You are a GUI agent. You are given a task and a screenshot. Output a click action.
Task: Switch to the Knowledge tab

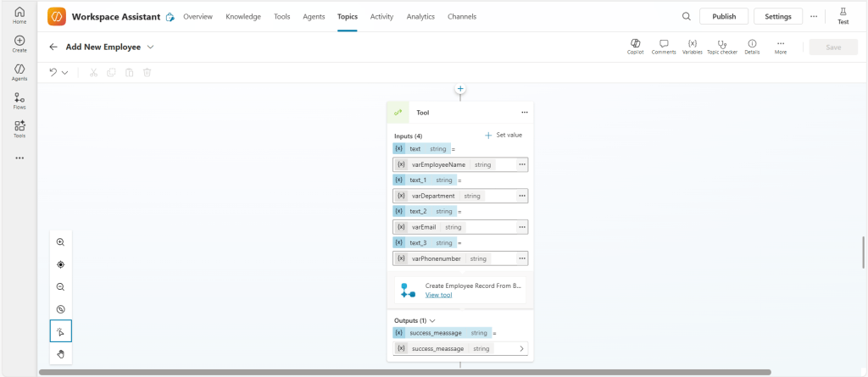[x=243, y=16]
